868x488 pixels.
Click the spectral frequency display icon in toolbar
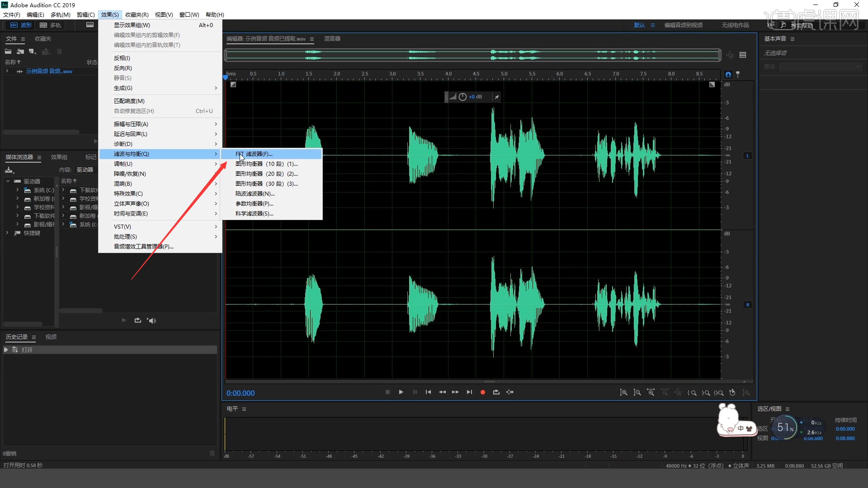coord(90,25)
